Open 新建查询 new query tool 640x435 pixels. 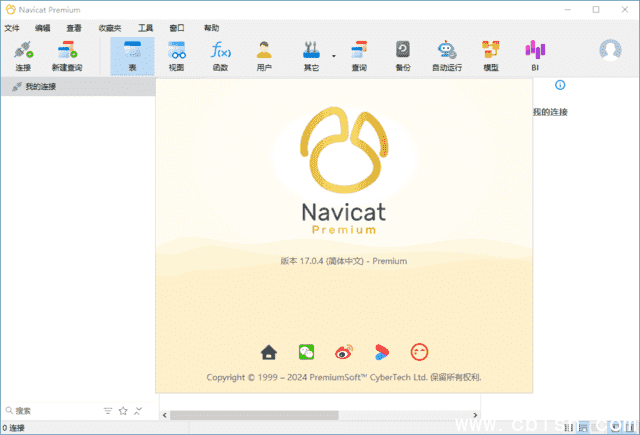(x=67, y=56)
